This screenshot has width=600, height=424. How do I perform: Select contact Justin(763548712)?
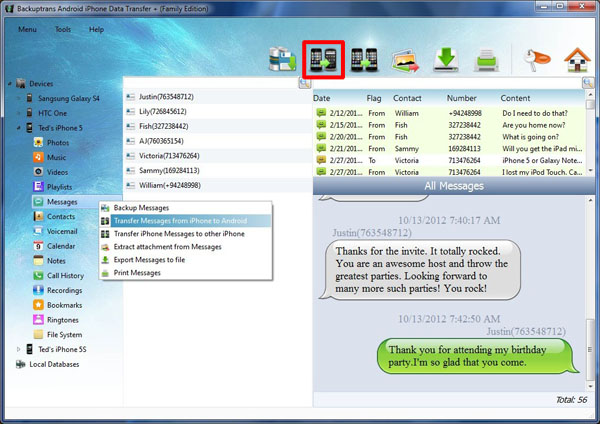[218, 97]
